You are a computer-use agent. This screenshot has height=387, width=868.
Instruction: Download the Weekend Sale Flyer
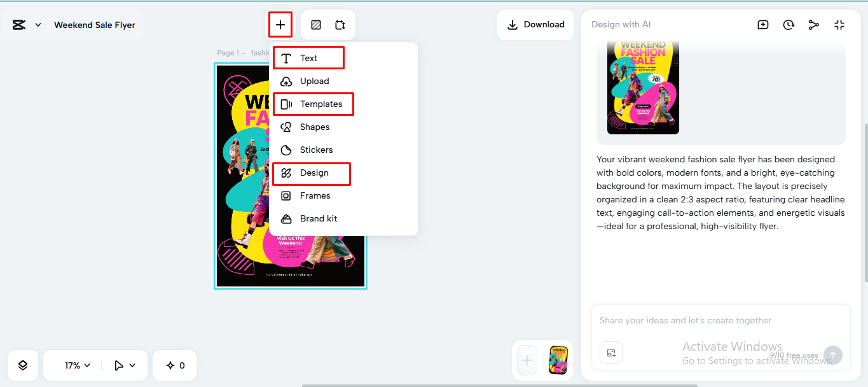pyautogui.click(x=535, y=24)
